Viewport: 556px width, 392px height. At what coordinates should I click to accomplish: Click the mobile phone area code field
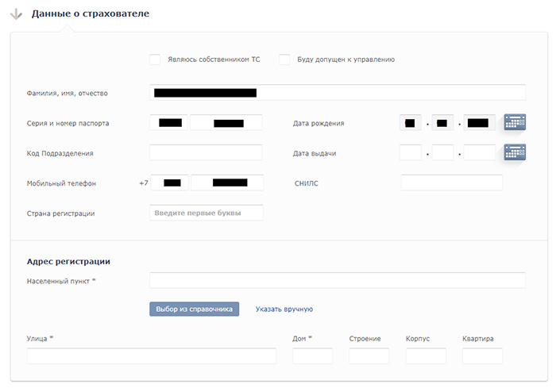(169, 183)
